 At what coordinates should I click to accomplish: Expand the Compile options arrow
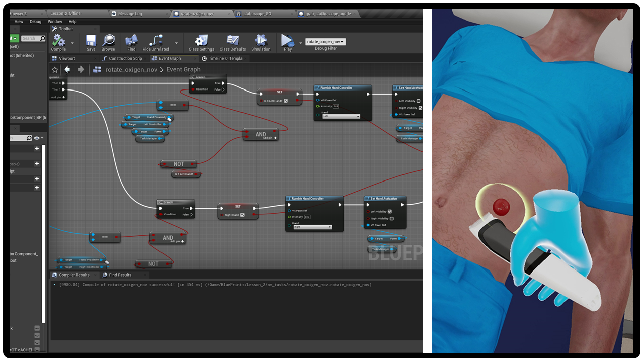(72, 43)
